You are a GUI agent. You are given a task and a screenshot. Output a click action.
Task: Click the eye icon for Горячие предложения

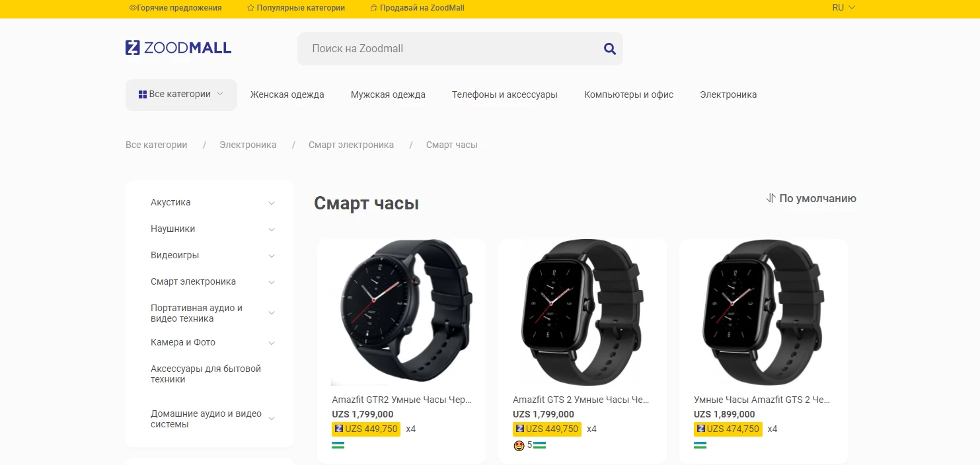[x=132, y=8]
